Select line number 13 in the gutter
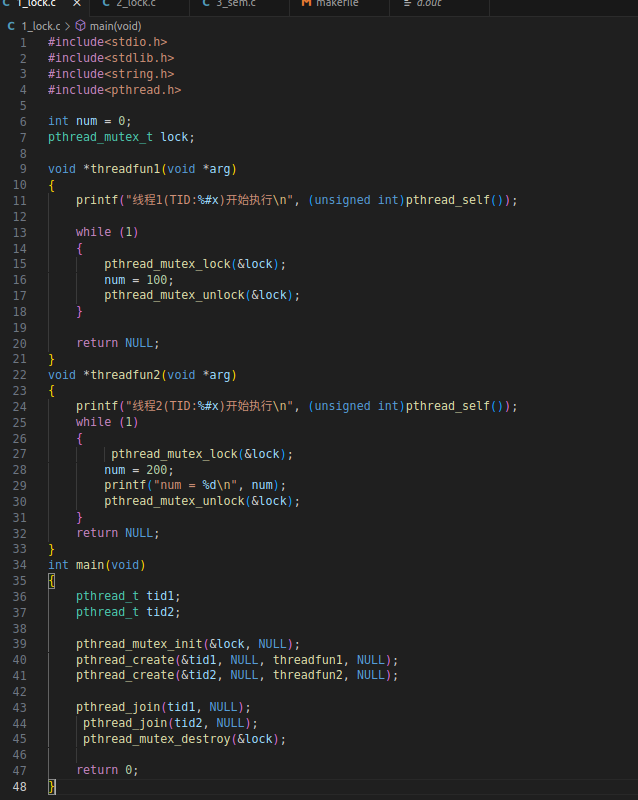The height and width of the screenshot is (800, 638). click(20, 233)
